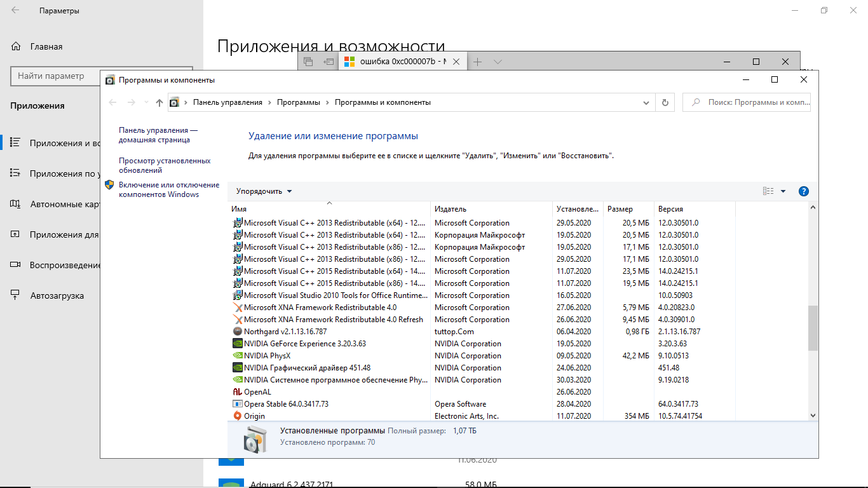The width and height of the screenshot is (868, 488).
Task: Click the Northgard program icon in list
Action: click(238, 332)
